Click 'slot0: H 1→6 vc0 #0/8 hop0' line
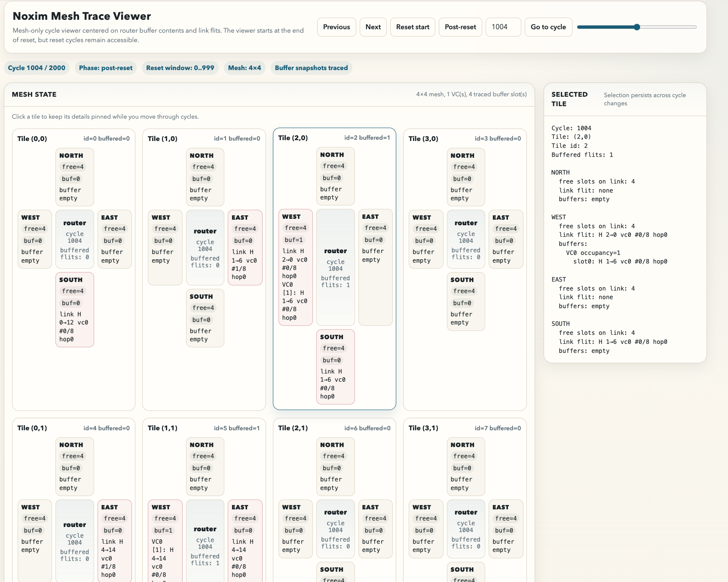 click(x=620, y=261)
